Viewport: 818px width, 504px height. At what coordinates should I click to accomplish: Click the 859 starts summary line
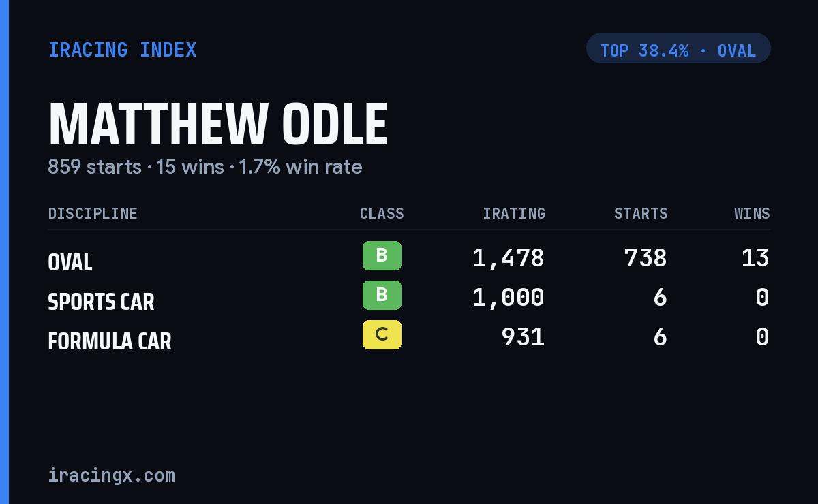point(205,167)
